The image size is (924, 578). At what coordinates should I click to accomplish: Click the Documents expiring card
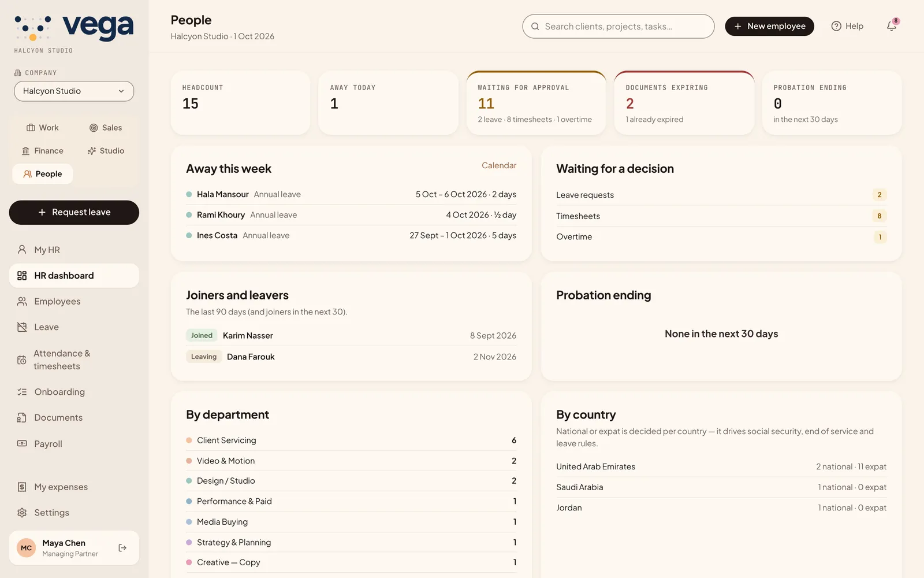[x=684, y=103]
